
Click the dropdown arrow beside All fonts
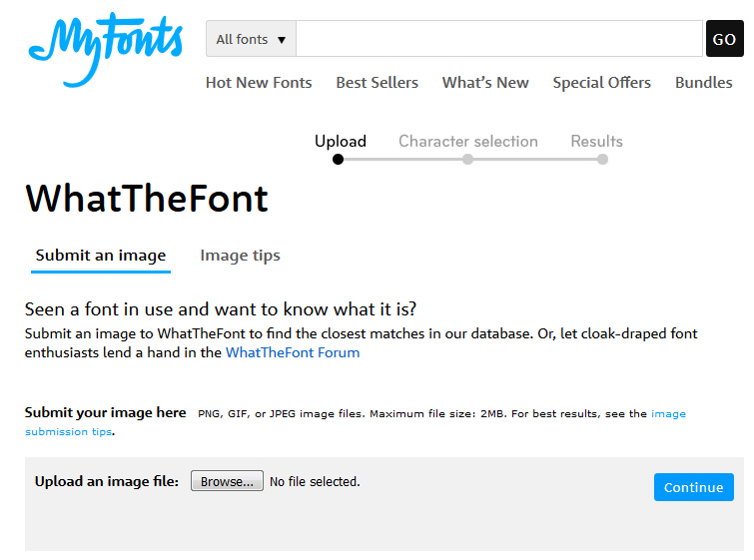pos(282,40)
